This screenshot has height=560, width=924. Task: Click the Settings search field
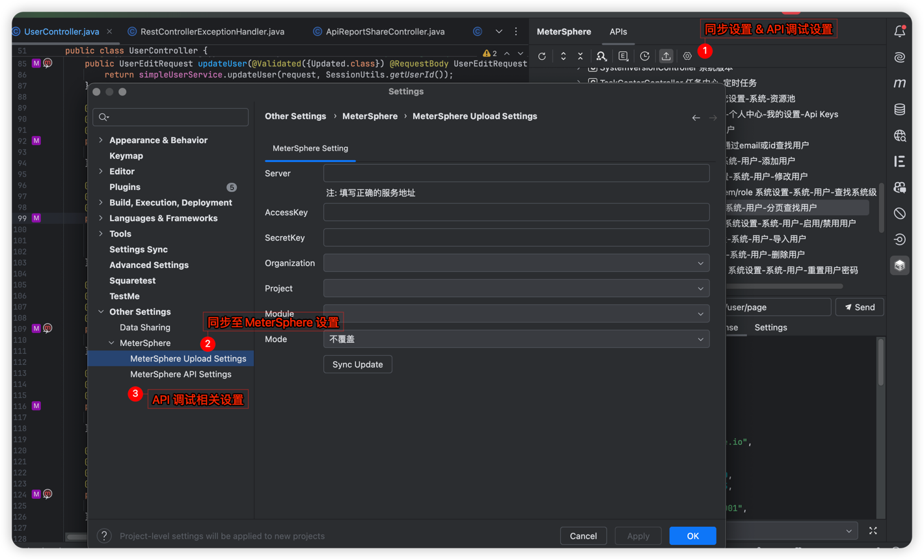[170, 117]
